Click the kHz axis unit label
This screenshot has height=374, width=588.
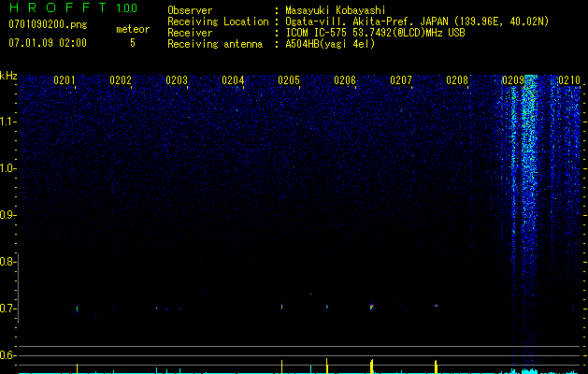pyautogui.click(x=8, y=76)
